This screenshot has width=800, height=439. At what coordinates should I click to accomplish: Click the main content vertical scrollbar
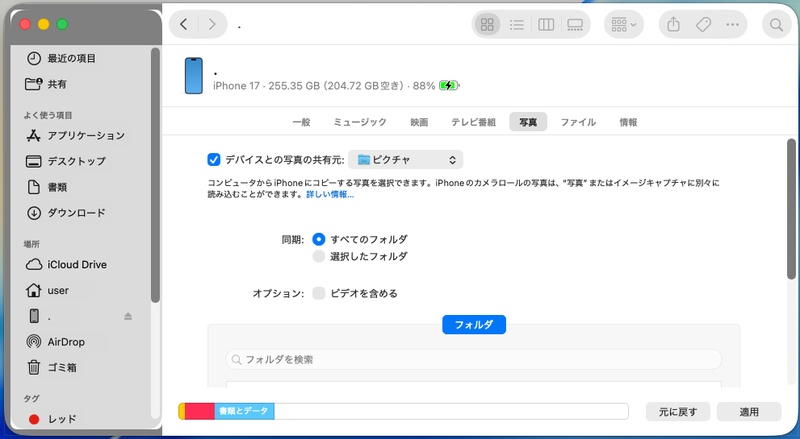[x=791, y=209]
